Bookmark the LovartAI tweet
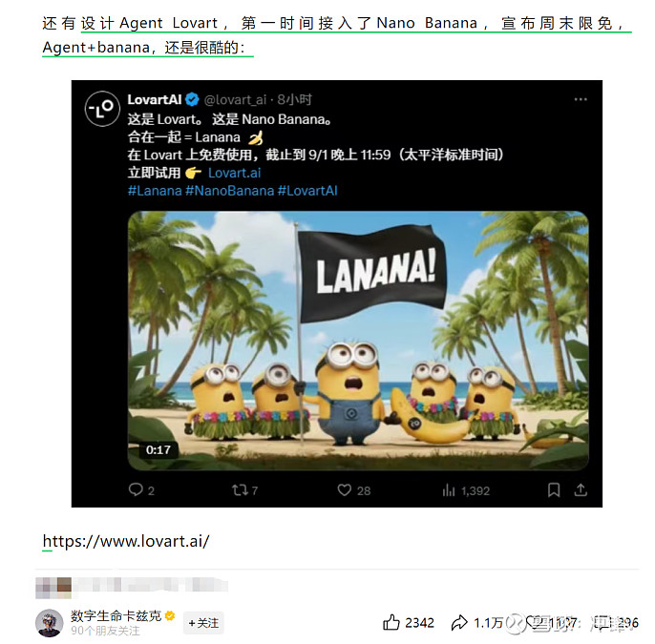Image resolution: width=655 pixels, height=644 pixels. click(554, 489)
